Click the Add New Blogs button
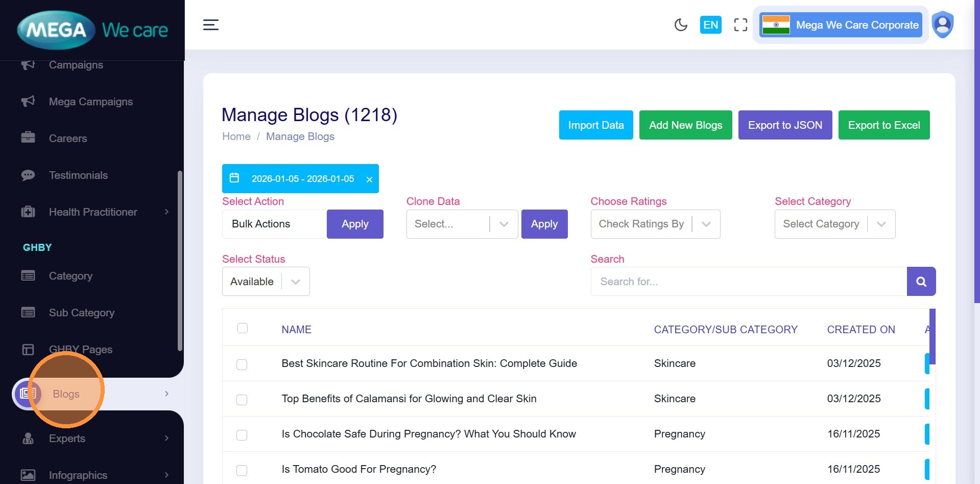This screenshot has height=484, width=980. point(685,125)
